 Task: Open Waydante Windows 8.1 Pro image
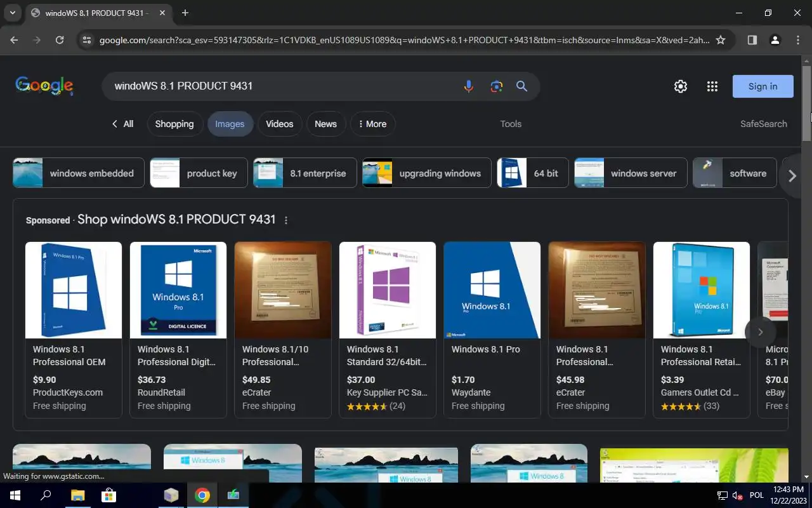pos(492,290)
